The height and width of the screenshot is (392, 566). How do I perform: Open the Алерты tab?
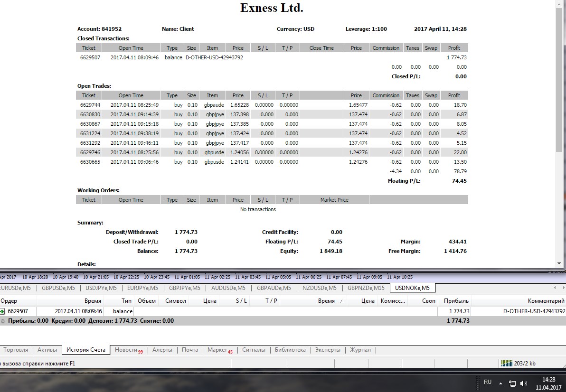click(162, 350)
